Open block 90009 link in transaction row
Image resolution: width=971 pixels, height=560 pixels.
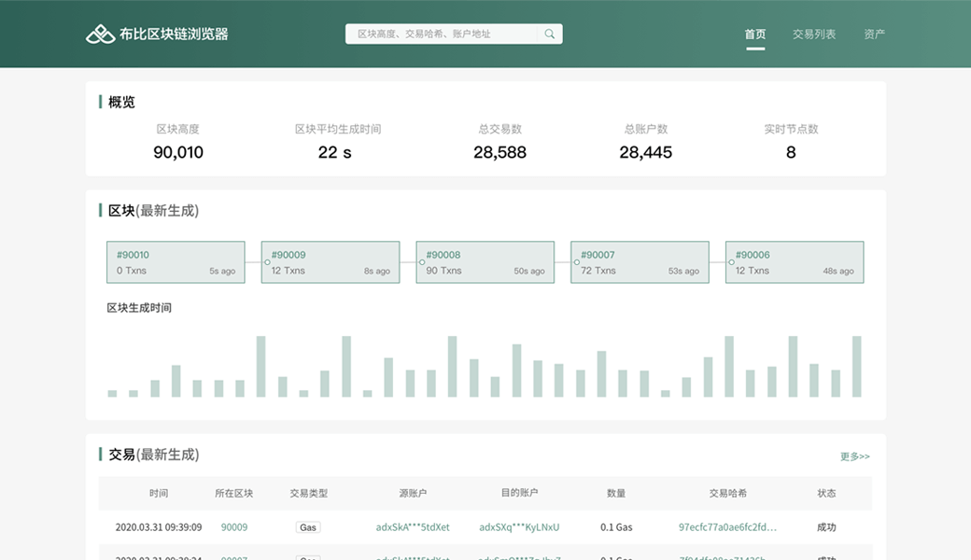click(234, 527)
